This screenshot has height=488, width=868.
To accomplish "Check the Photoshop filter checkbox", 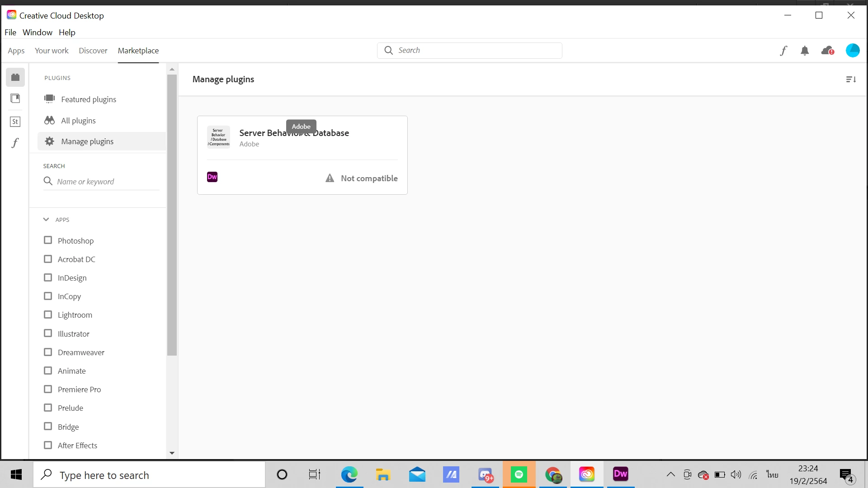I will [x=48, y=240].
